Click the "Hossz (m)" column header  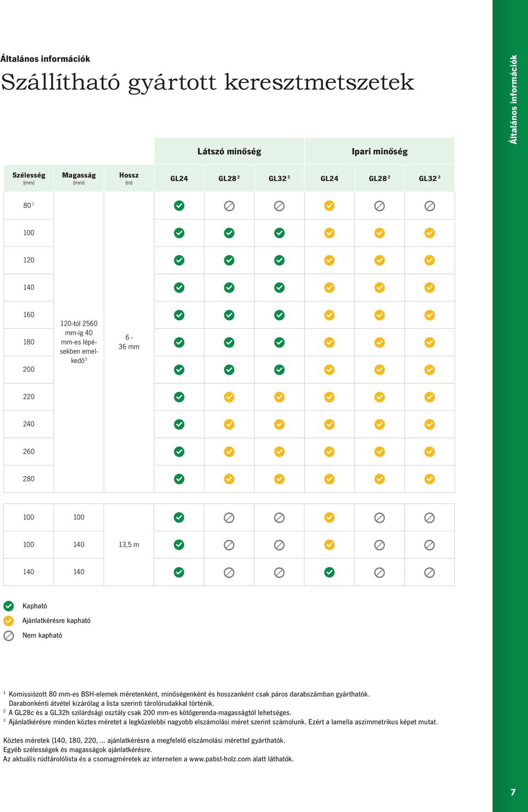point(129,178)
